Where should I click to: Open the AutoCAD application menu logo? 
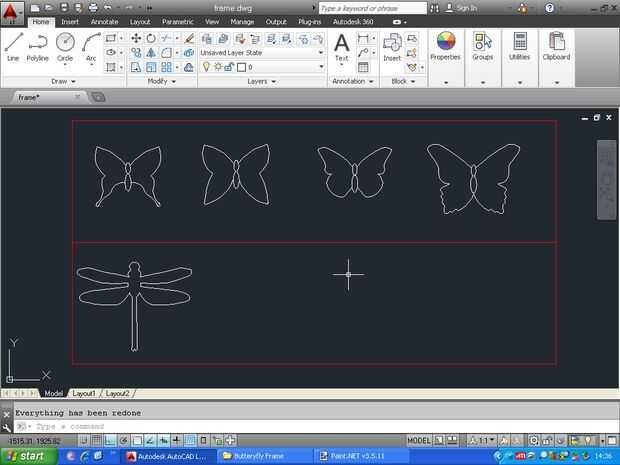[11, 13]
